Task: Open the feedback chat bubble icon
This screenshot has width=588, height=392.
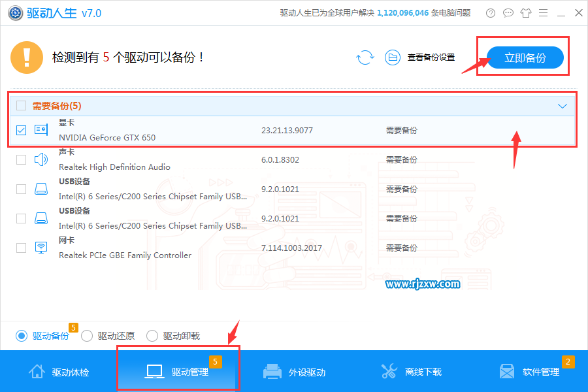Action: (508, 13)
